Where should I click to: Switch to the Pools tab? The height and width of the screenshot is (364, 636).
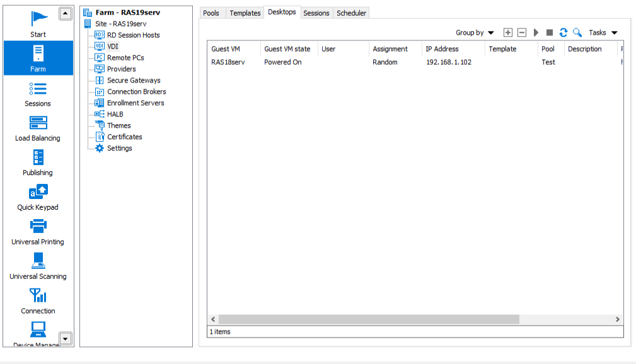tap(211, 13)
